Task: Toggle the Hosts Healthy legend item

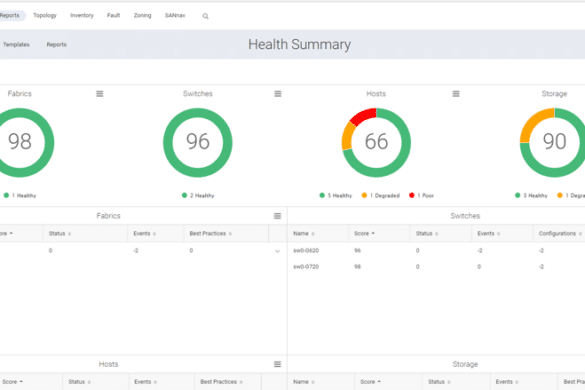Action: coord(336,195)
